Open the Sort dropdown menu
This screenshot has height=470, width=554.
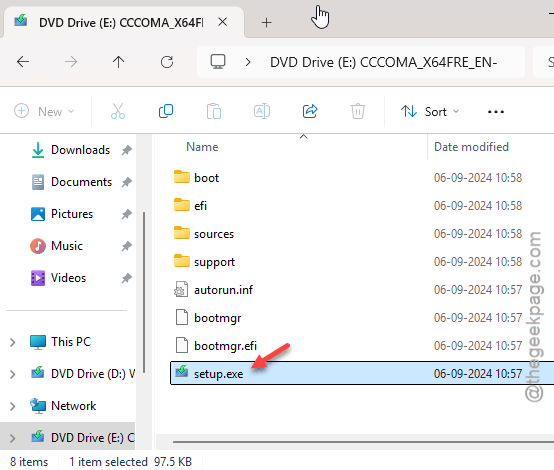point(430,112)
